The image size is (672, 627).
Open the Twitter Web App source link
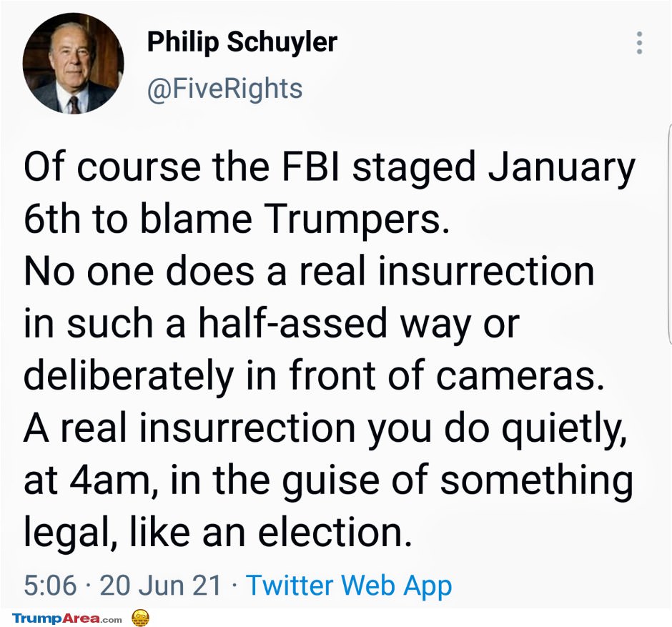point(349,586)
